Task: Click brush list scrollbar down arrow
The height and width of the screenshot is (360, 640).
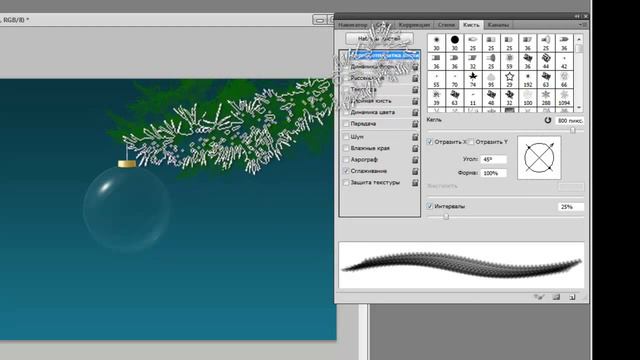Action: pos(579,108)
